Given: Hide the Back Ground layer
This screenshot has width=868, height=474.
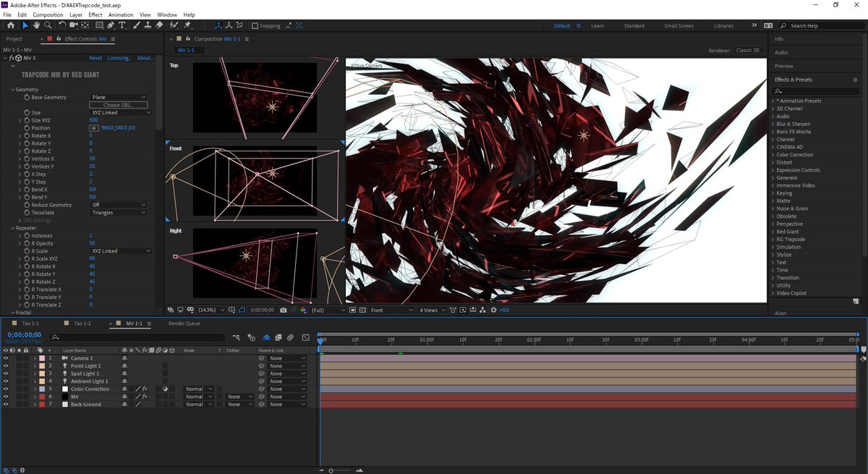Looking at the screenshot, I should coord(6,404).
